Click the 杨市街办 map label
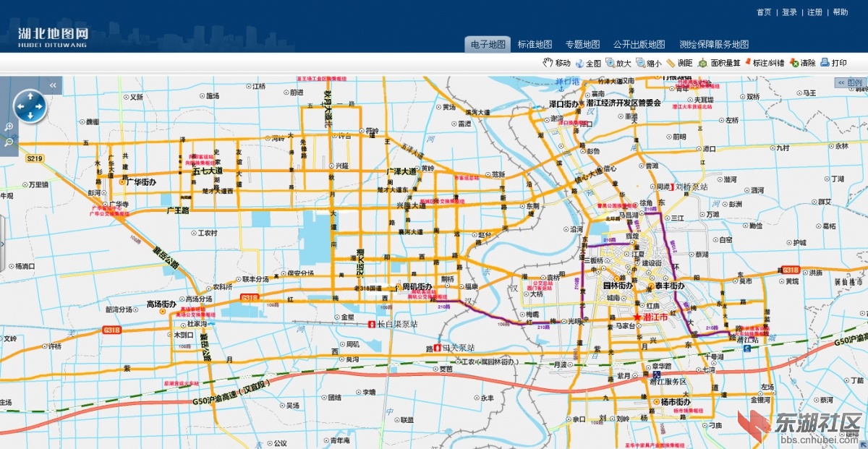Image resolution: width=868 pixels, height=449 pixels. pos(676,402)
